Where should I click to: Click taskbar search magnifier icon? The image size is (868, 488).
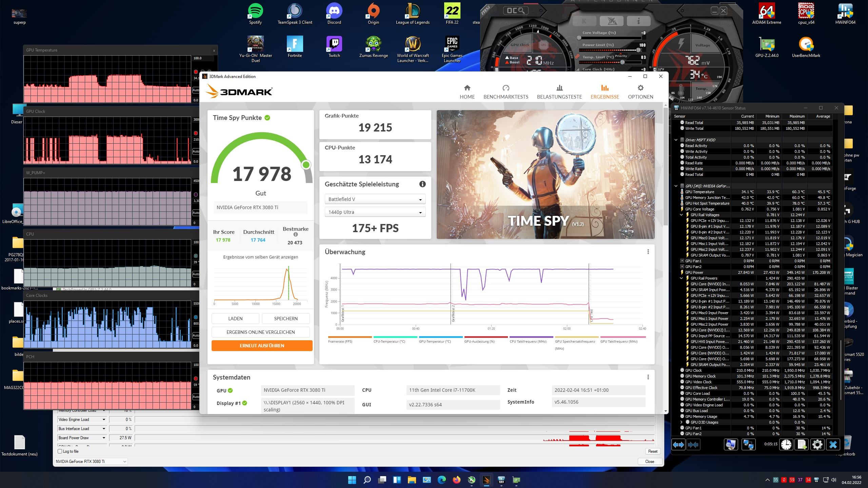tap(367, 480)
